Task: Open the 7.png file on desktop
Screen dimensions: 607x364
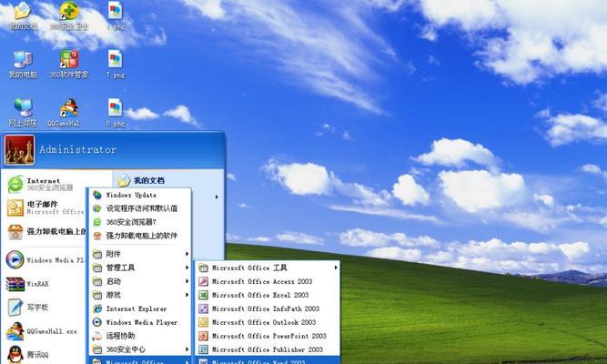Action: (x=115, y=62)
